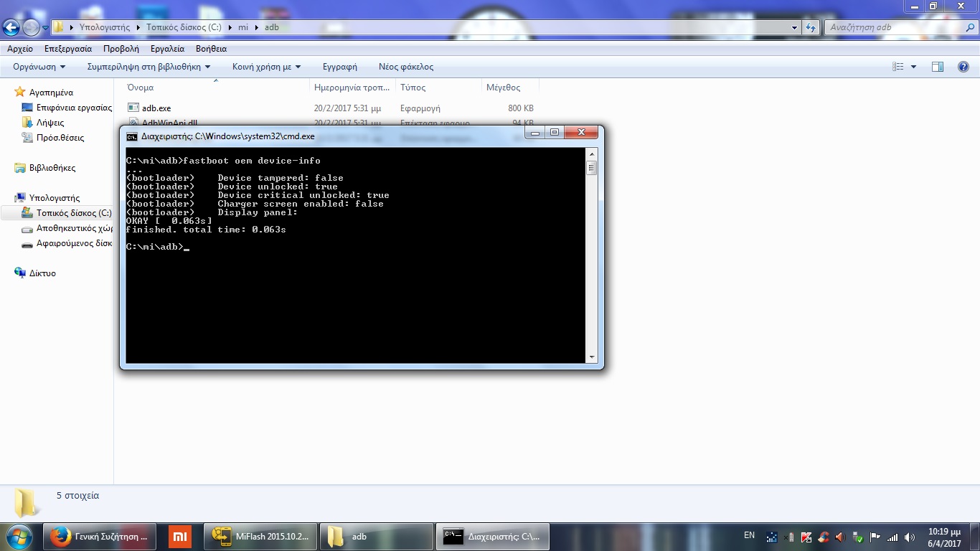Screen dimensions: 980x551
Task: Open the view options dropdown arrow
Action: point(913,67)
